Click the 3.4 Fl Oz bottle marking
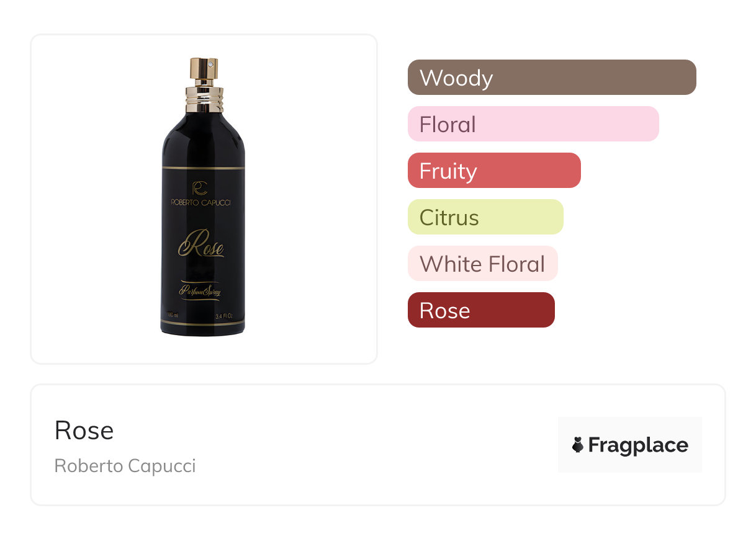756x536 pixels. click(x=223, y=316)
